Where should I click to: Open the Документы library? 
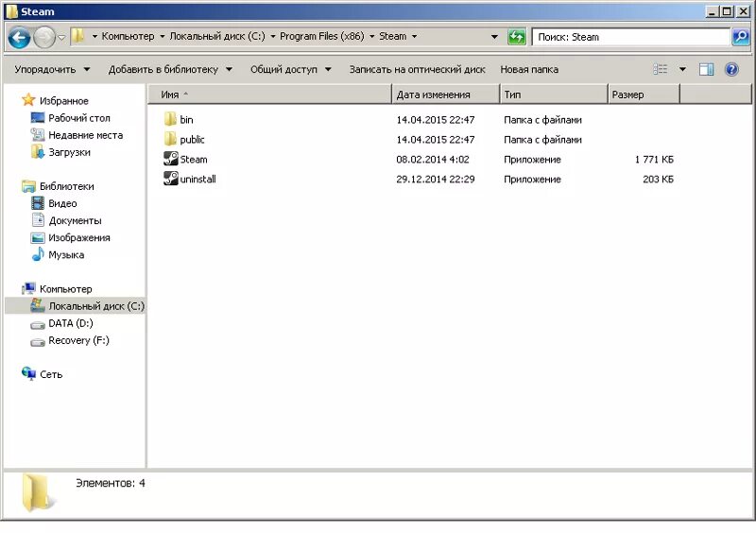75,220
